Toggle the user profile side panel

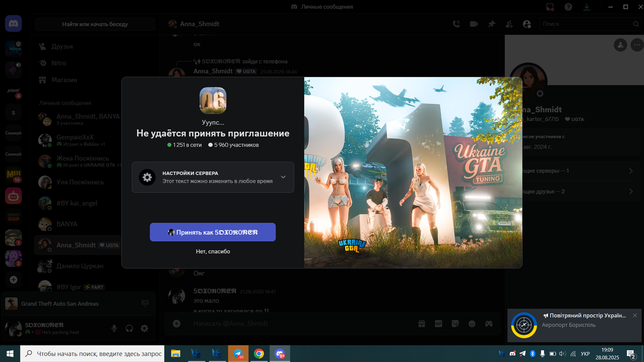(527, 24)
